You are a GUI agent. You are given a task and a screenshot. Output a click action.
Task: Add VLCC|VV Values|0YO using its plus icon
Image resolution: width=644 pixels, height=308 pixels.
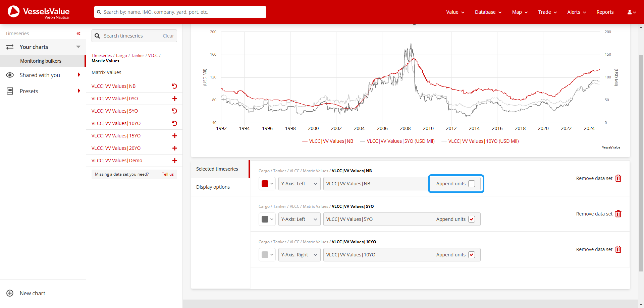pyautogui.click(x=174, y=98)
